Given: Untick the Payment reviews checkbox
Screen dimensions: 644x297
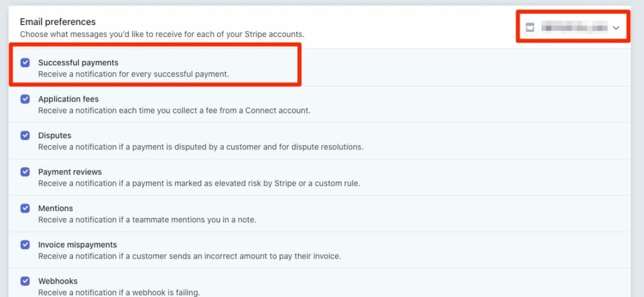Looking at the screenshot, I should [x=25, y=172].
